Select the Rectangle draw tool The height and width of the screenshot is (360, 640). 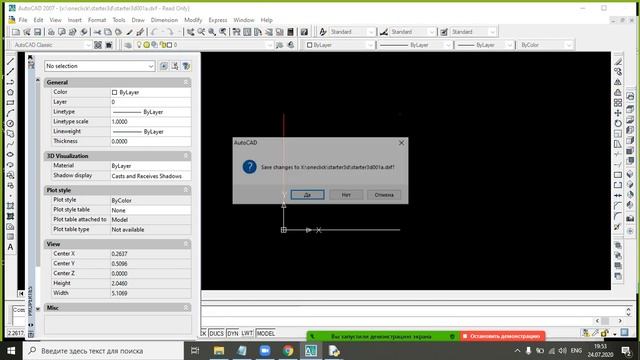11,103
